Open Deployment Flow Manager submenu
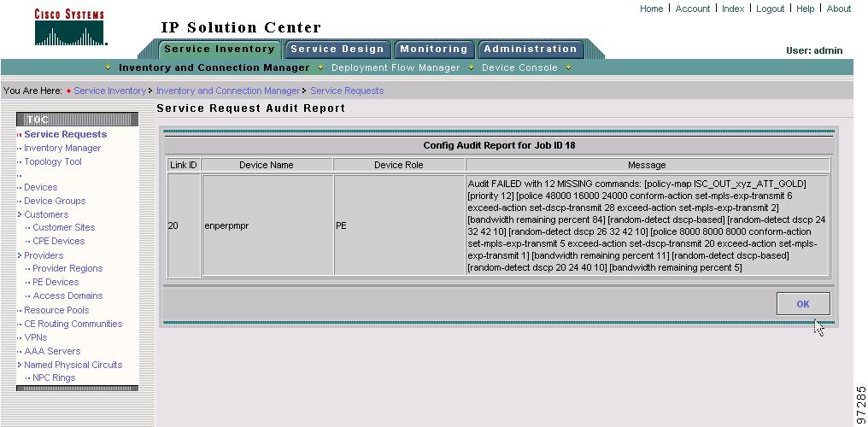Image resolution: width=868 pixels, height=427 pixels. tap(396, 67)
